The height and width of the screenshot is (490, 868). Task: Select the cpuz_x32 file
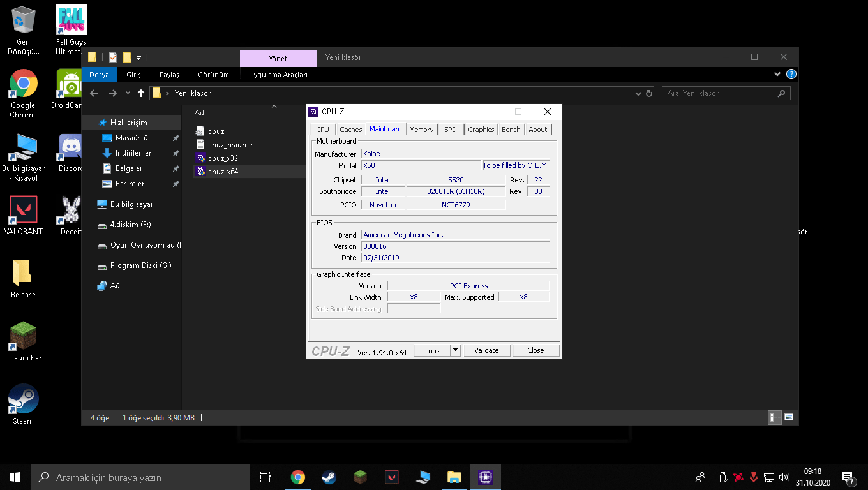[223, 158]
